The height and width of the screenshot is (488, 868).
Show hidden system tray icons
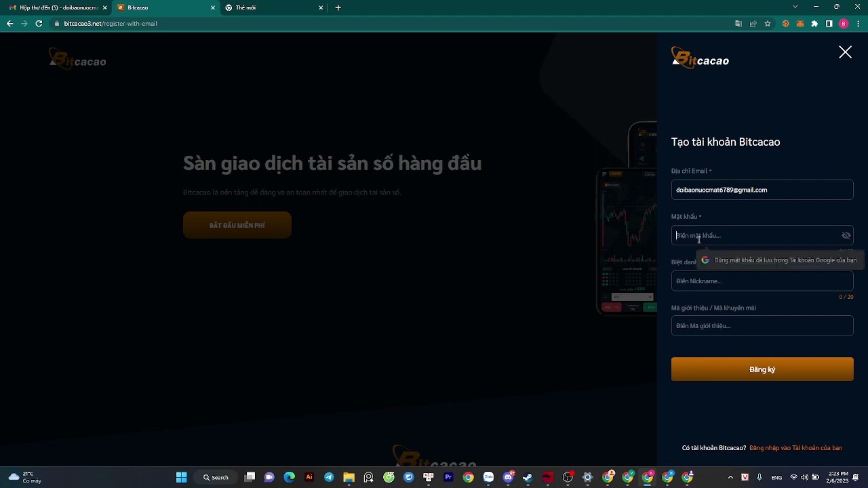(x=730, y=477)
